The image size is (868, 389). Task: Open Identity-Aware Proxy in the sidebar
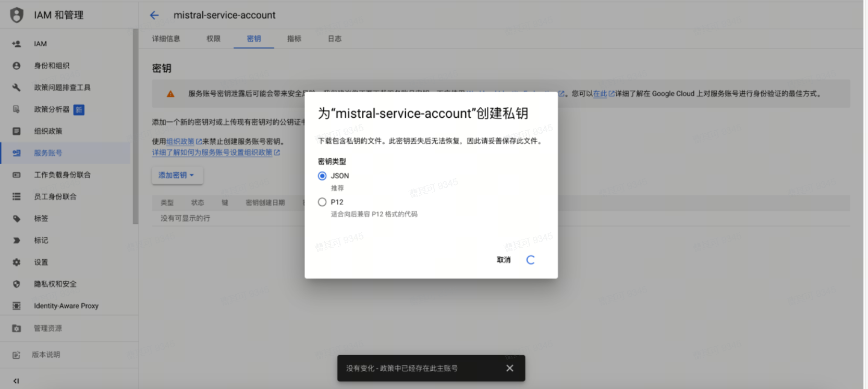66,306
